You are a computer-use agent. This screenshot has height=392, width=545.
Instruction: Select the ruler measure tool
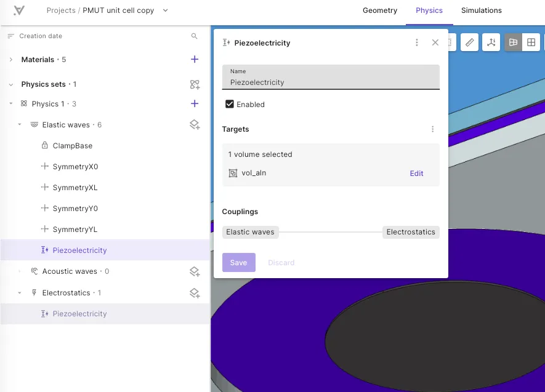click(470, 42)
